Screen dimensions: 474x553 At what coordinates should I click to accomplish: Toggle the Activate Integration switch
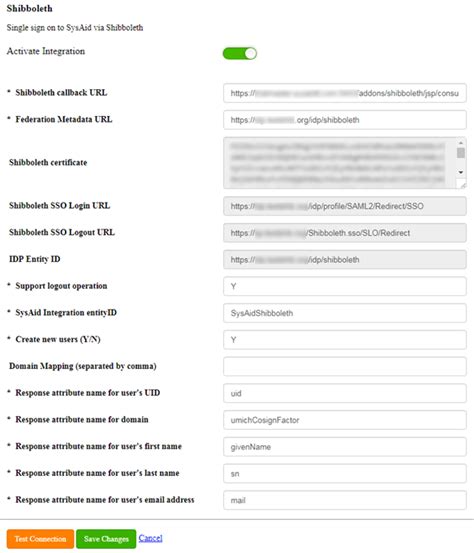coord(239,54)
